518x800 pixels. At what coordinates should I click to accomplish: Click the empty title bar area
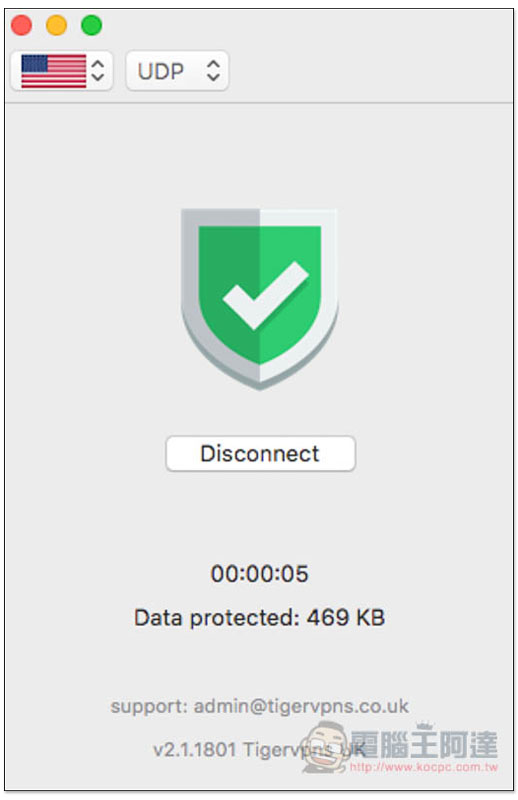[x=306, y=26]
